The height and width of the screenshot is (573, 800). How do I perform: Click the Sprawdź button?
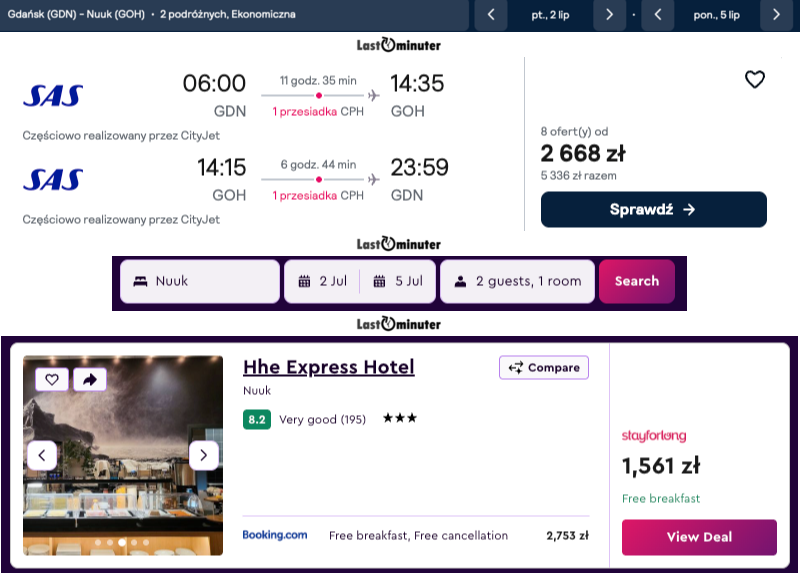654,209
